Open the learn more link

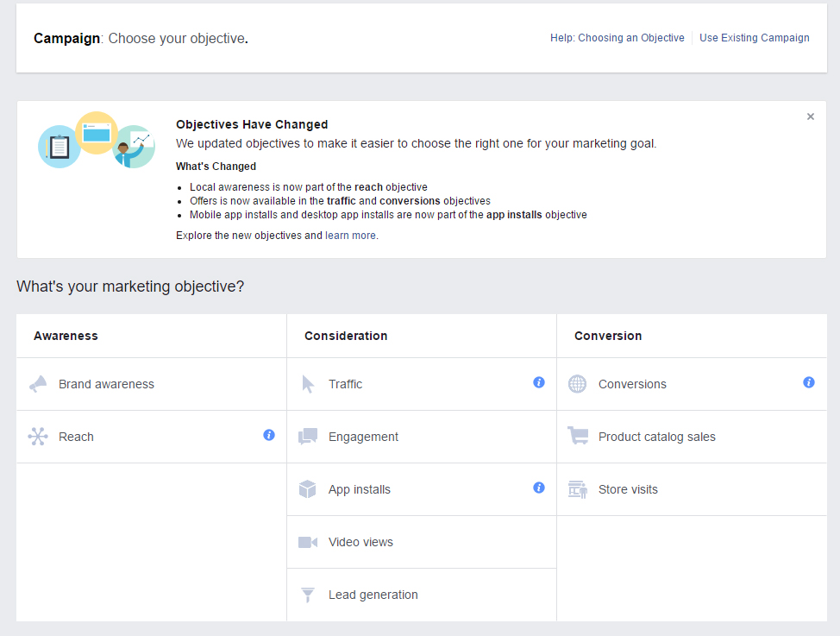click(350, 236)
